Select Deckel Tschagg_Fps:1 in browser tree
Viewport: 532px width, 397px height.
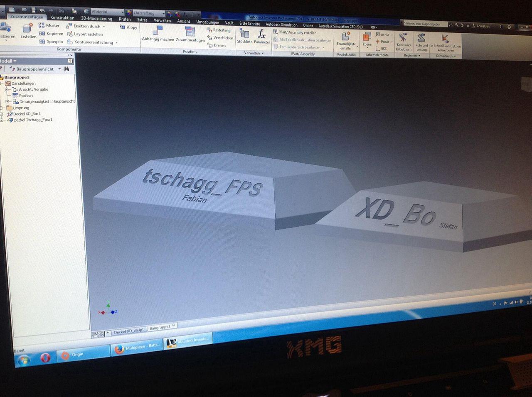tap(33, 120)
